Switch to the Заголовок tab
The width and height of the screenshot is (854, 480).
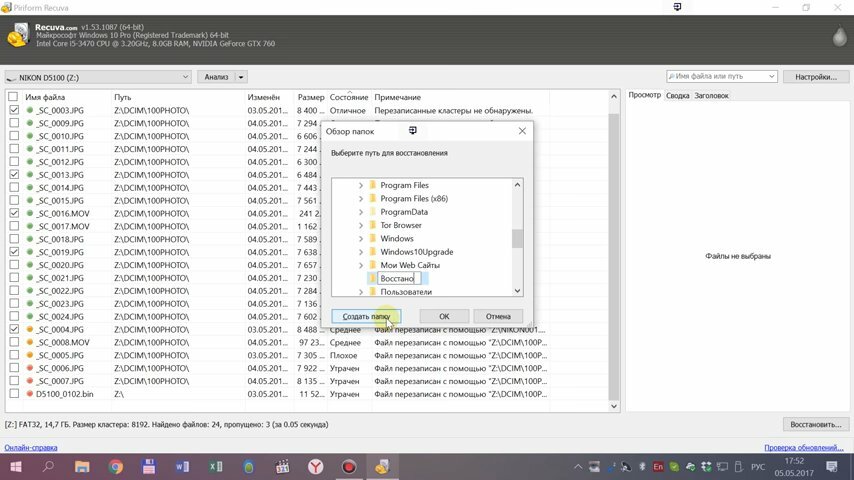click(711, 95)
